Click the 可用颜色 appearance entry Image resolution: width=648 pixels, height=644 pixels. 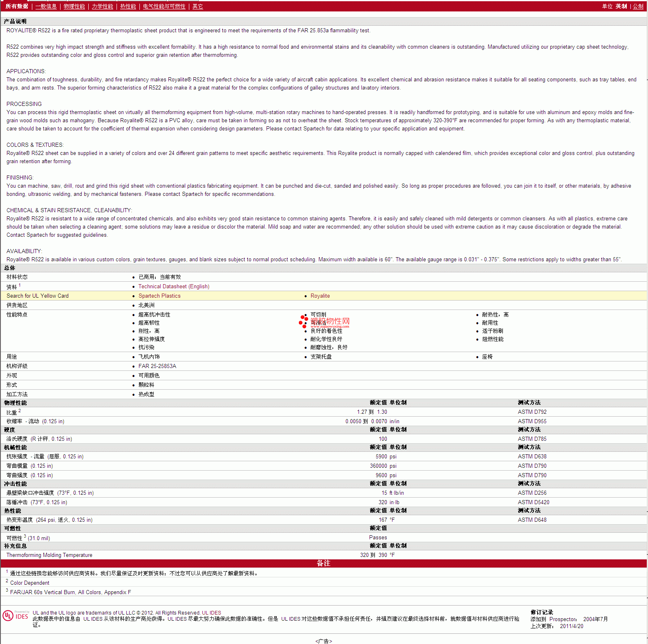(149, 376)
